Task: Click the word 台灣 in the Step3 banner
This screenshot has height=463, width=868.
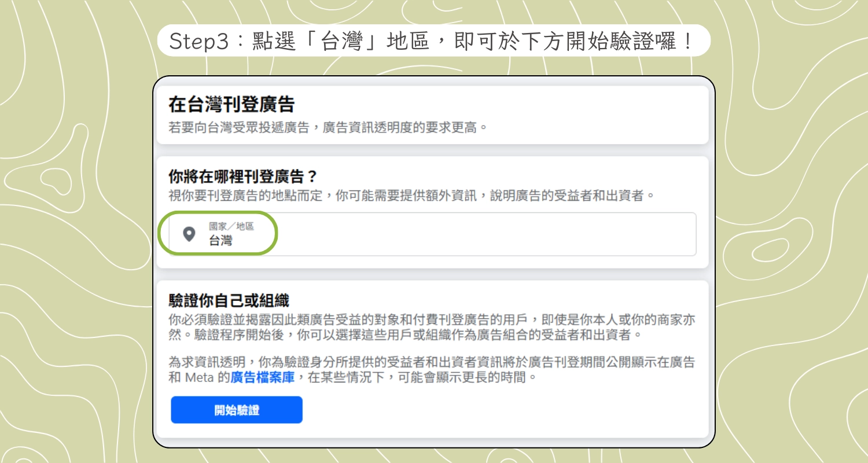Action: [341, 41]
